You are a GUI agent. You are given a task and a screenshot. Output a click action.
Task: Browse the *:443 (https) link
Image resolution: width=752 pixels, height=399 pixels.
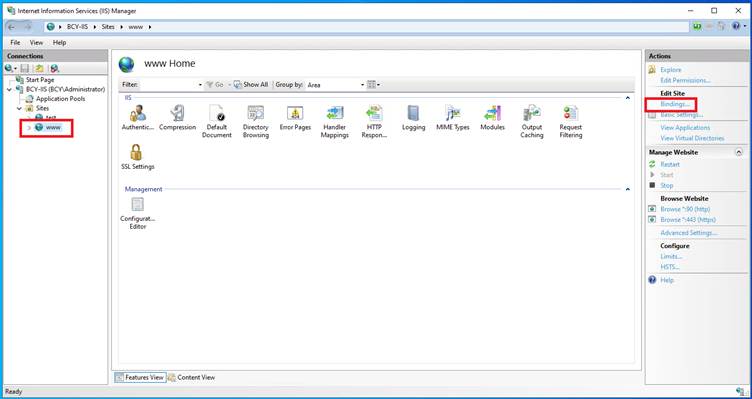(688, 220)
